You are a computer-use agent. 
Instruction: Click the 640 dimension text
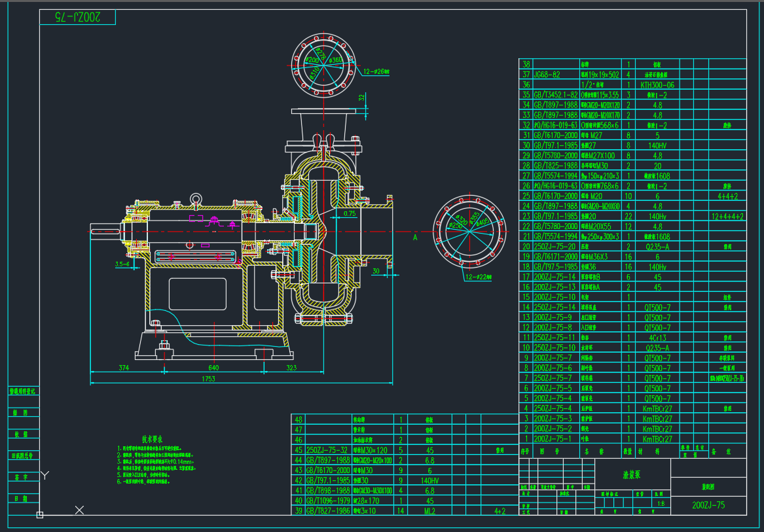(x=213, y=368)
